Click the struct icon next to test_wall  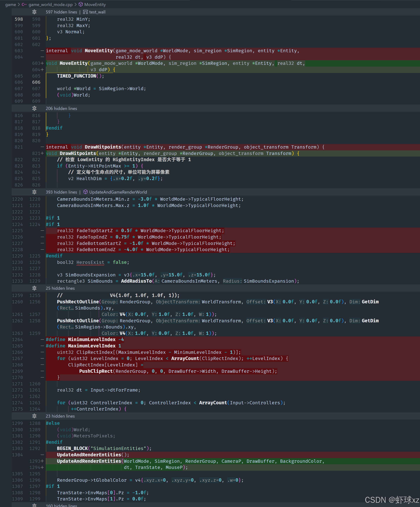click(85, 12)
